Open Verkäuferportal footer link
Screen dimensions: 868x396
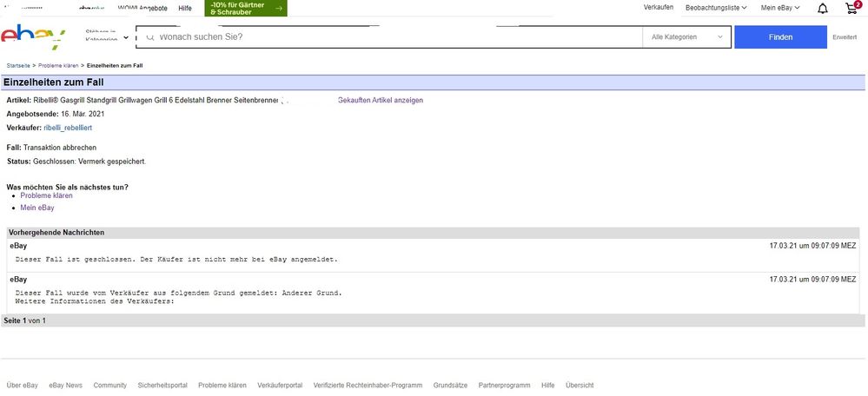pyautogui.click(x=280, y=385)
